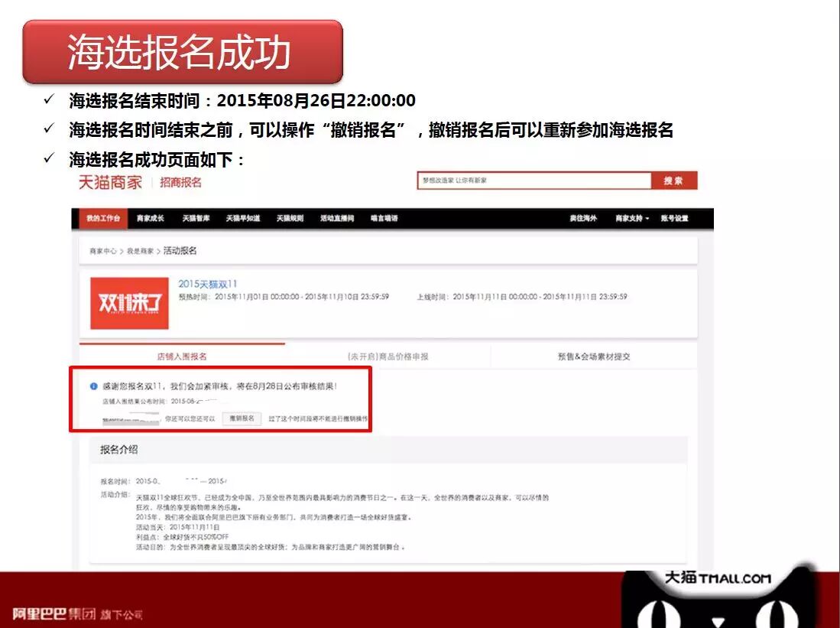Open the 喵言喵语 menu item
The image size is (840, 628).
coord(384,218)
